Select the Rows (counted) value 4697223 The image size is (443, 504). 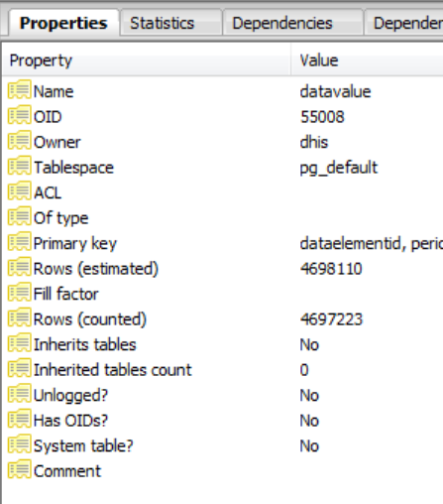[x=331, y=319]
